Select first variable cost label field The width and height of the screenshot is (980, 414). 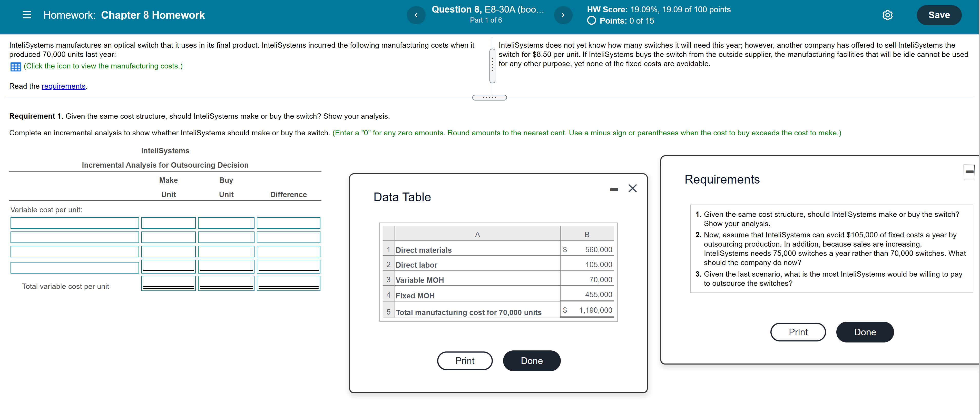click(75, 223)
